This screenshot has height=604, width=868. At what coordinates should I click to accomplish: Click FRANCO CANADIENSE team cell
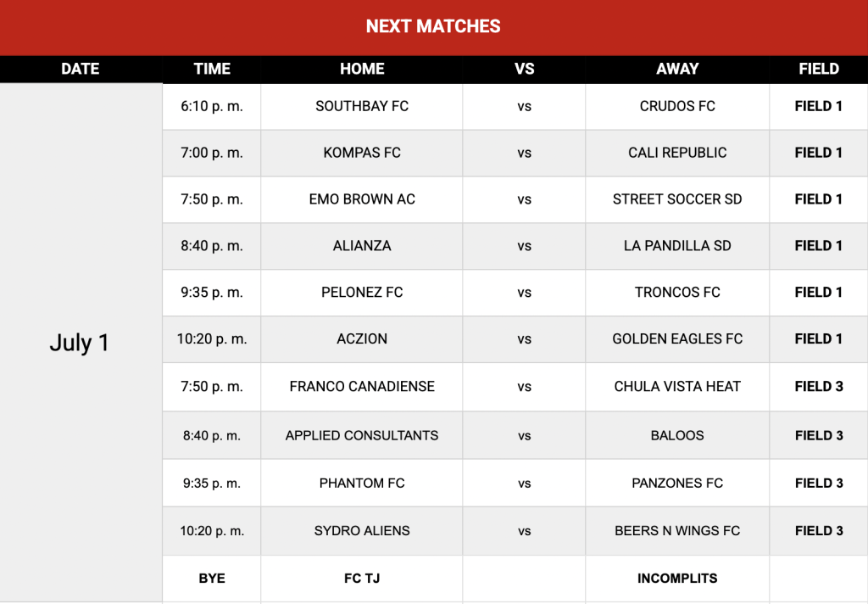click(362, 387)
